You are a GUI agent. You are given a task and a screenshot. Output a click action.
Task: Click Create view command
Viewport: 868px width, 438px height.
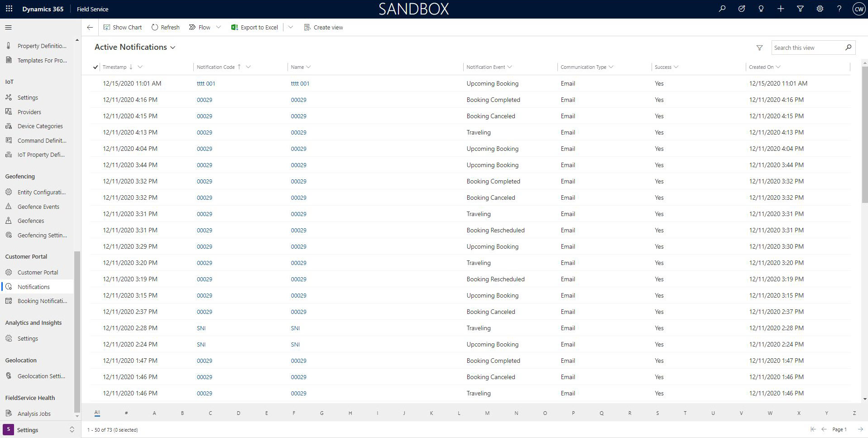tap(324, 28)
